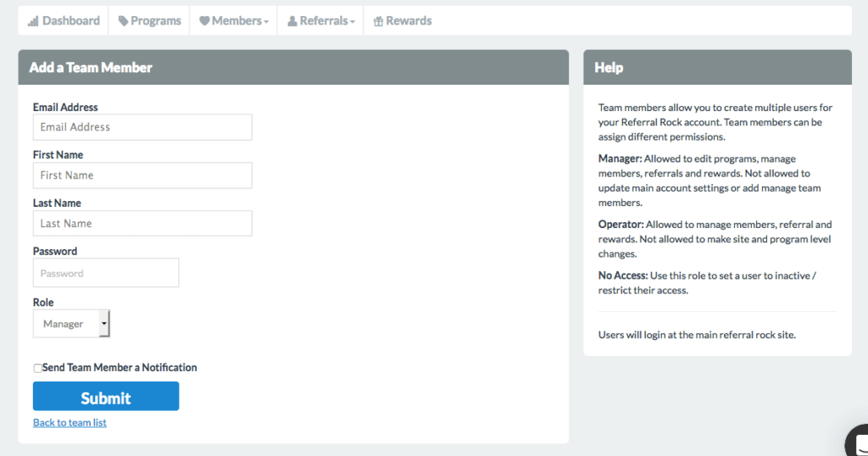This screenshot has width=868, height=456.
Task: Focus the First Name input field
Action: click(x=142, y=175)
